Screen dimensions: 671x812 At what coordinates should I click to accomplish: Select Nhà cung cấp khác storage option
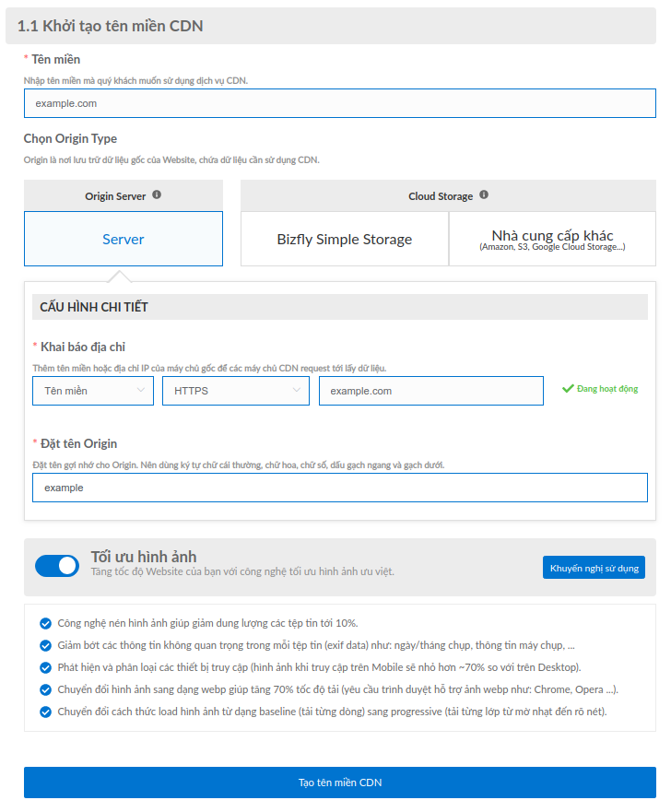click(x=552, y=239)
